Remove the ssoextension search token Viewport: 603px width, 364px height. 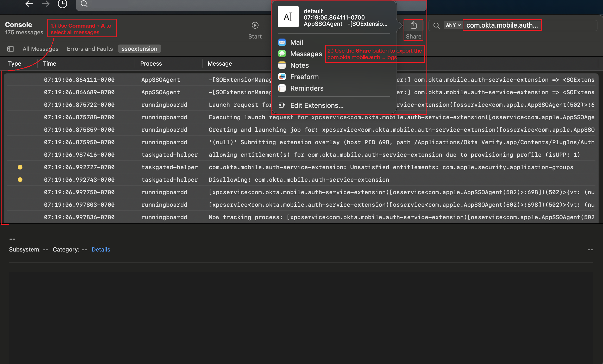click(x=139, y=49)
